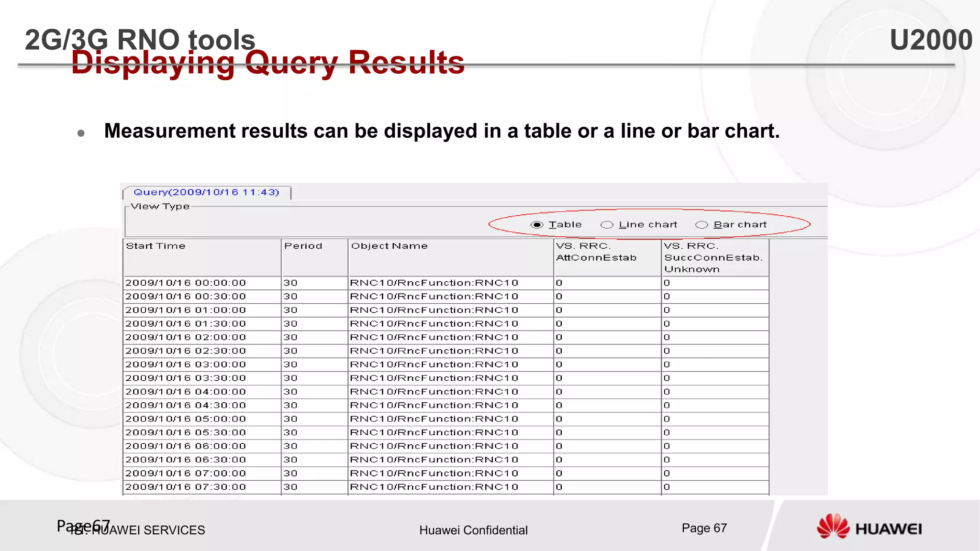Click SuccConnEstab.Unknown value in the 02:00:00 row
Screen dimensions: 980x551
point(715,338)
